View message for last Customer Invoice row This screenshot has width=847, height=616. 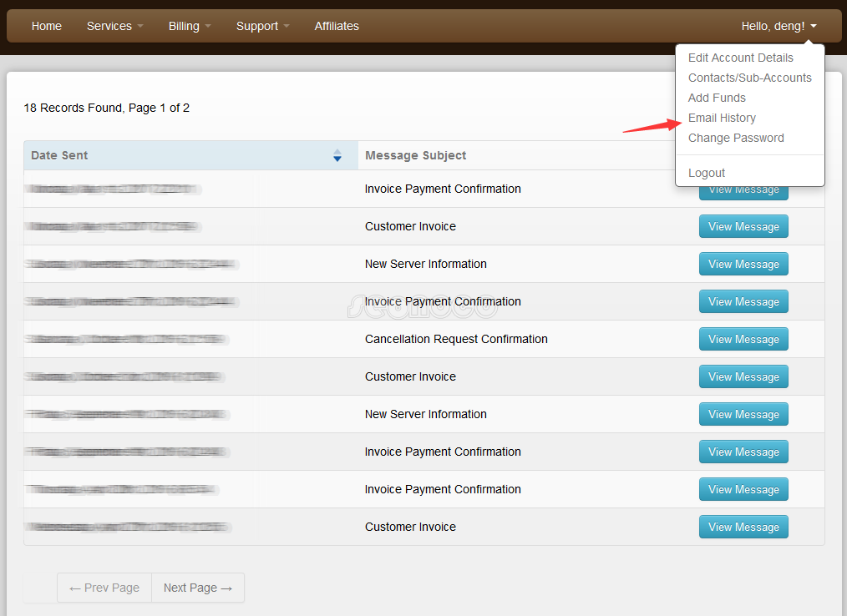[x=743, y=528]
